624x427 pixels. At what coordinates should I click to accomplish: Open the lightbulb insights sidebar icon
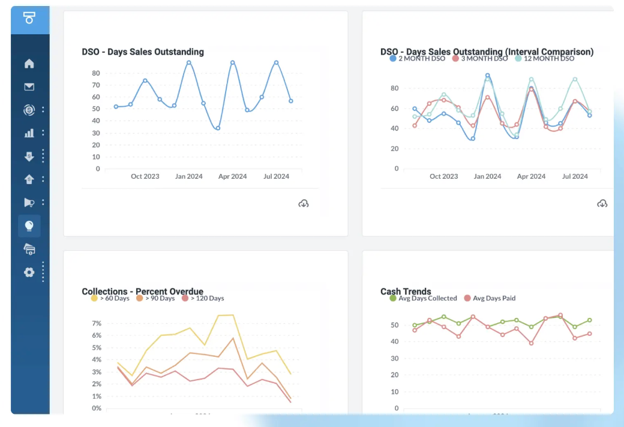pos(29,226)
